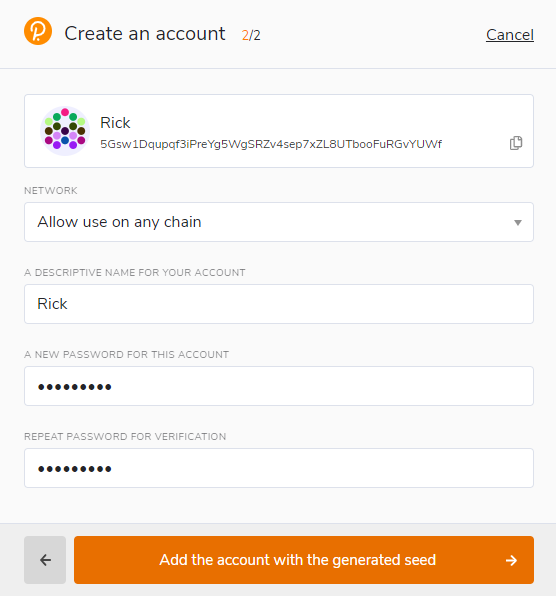The height and width of the screenshot is (596, 556).
Task: Click the NETWORK field label
Action: pos(51,190)
